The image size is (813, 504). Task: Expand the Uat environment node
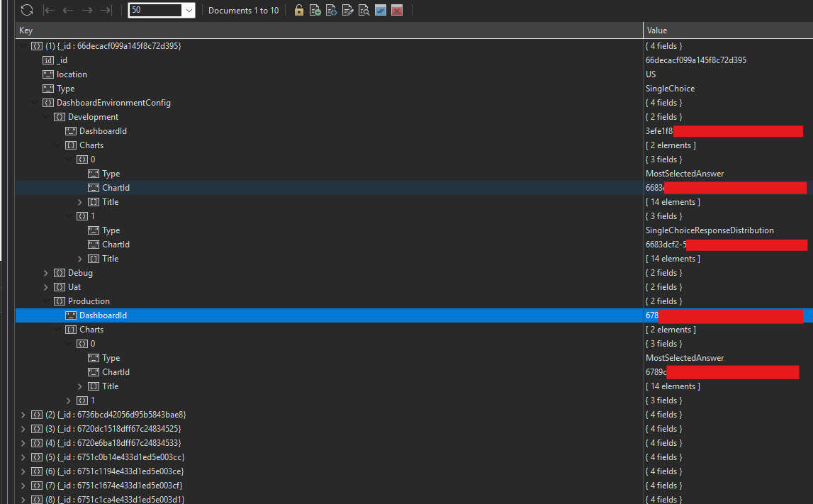46,287
